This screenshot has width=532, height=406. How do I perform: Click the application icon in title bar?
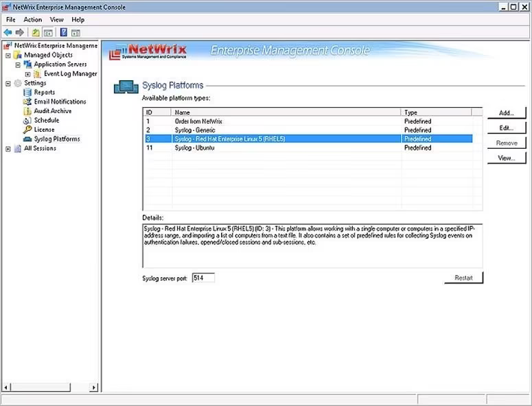6,7
